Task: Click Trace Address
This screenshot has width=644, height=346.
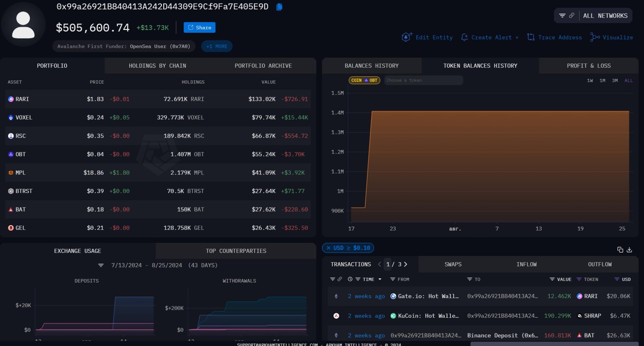Action: (x=554, y=37)
